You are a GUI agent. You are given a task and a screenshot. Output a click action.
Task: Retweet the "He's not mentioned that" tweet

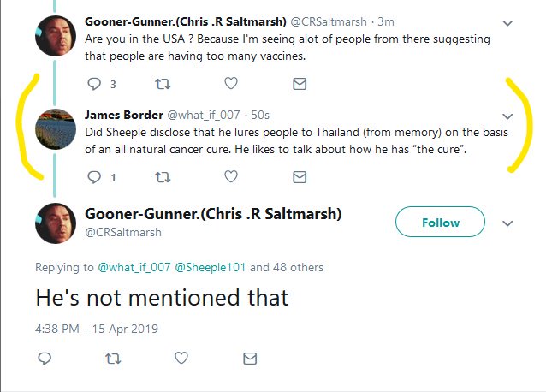point(112,358)
